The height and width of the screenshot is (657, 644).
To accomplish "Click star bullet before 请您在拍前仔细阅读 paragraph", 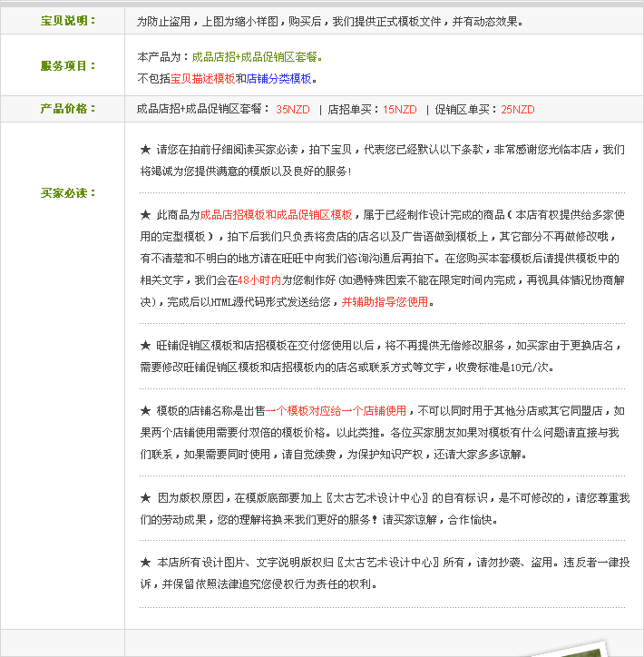I will [145, 150].
